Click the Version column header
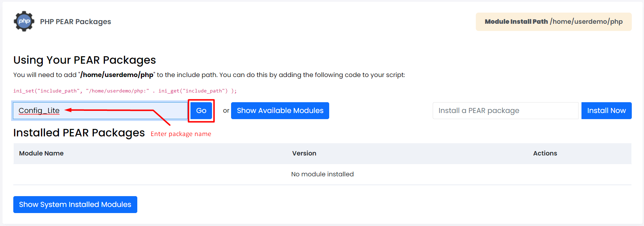The width and height of the screenshot is (644, 226). coord(304,153)
